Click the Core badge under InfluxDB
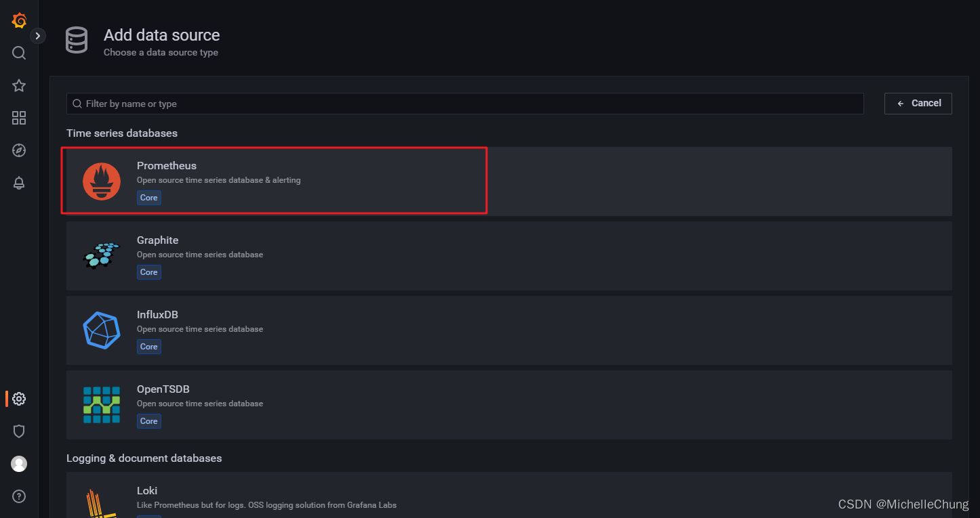980x518 pixels. [x=149, y=347]
